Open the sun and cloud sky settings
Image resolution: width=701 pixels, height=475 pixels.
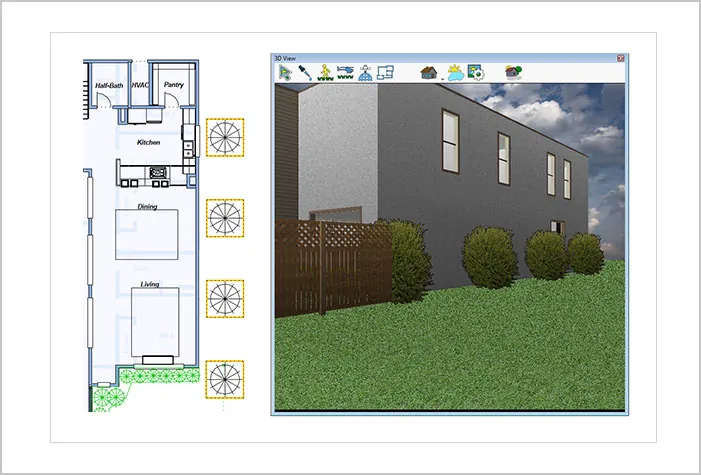(x=456, y=72)
